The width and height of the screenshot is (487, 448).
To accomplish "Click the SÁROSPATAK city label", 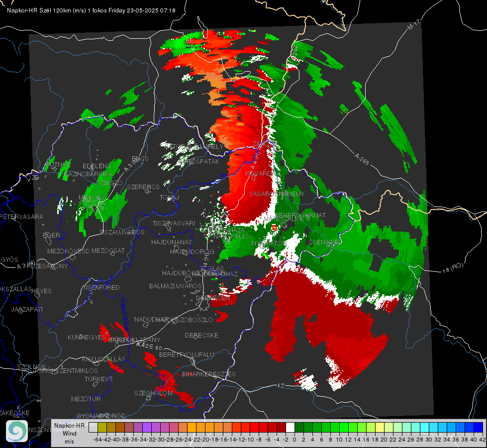I will pyautogui.click(x=199, y=161).
